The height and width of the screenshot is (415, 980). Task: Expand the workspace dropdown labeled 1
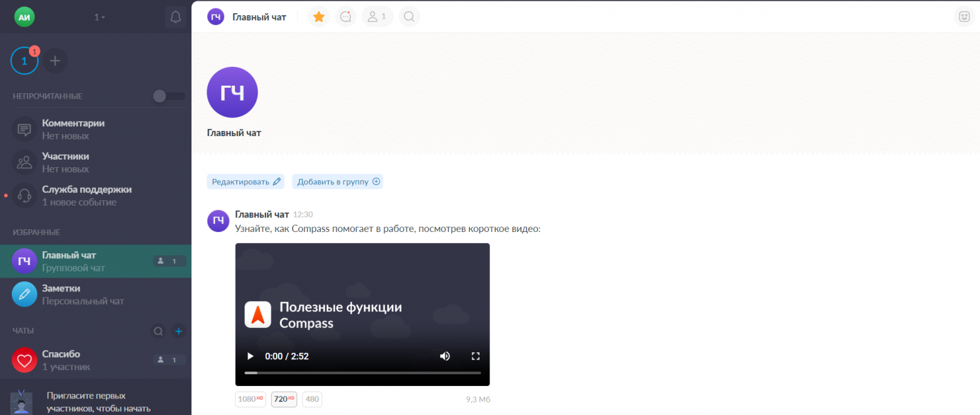(x=100, y=17)
